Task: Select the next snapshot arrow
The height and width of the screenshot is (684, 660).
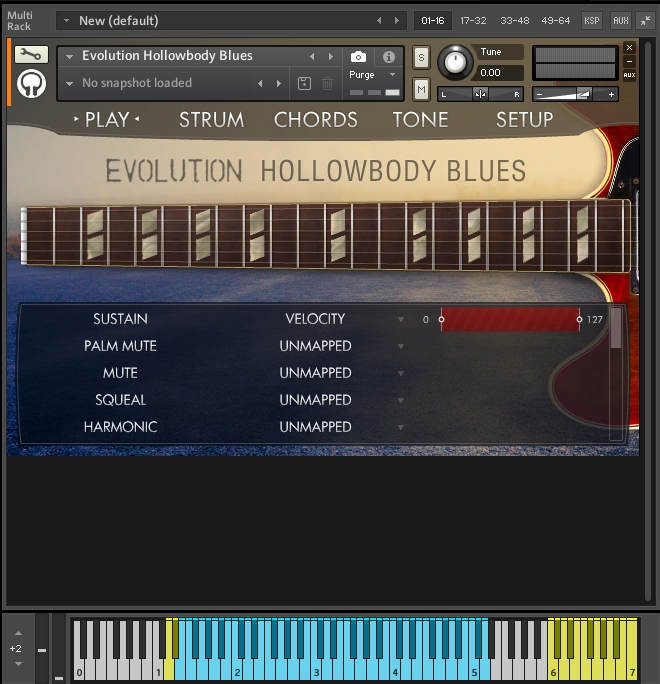Action: coord(279,83)
